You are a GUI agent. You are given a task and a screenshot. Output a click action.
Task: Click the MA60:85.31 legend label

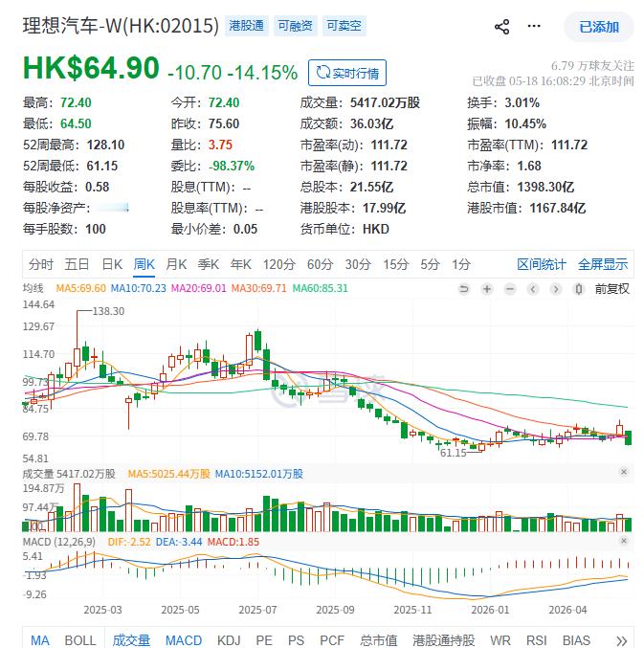click(x=321, y=288)
